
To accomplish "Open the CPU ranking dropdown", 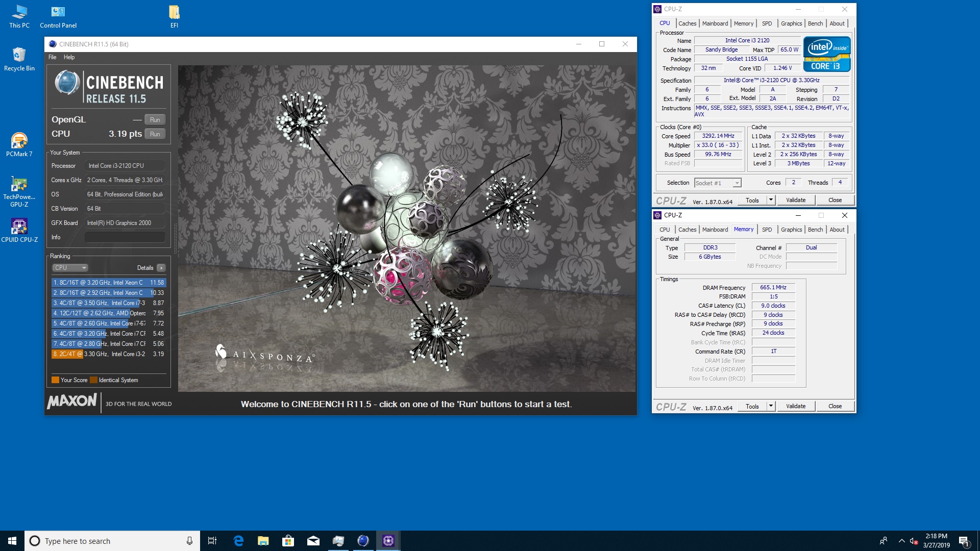I will tap(70, 268).
